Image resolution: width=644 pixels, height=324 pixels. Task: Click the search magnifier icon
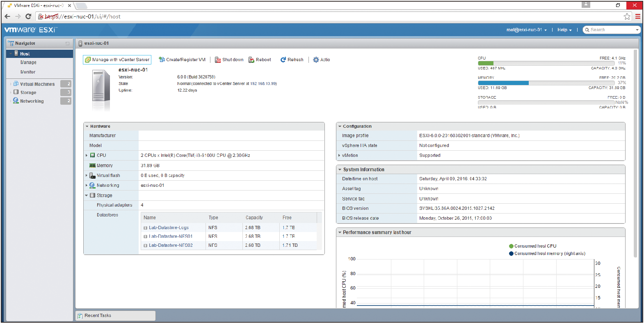[x=587, y=30]
